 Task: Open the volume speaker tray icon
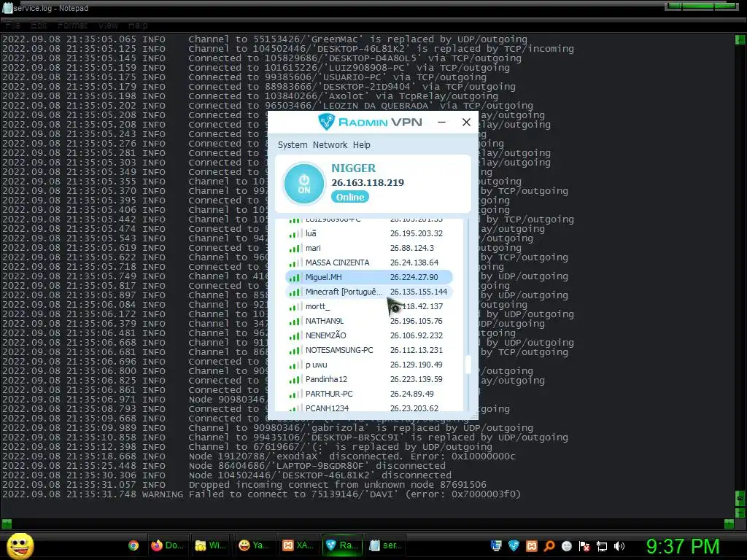click(x=619, y=545)
